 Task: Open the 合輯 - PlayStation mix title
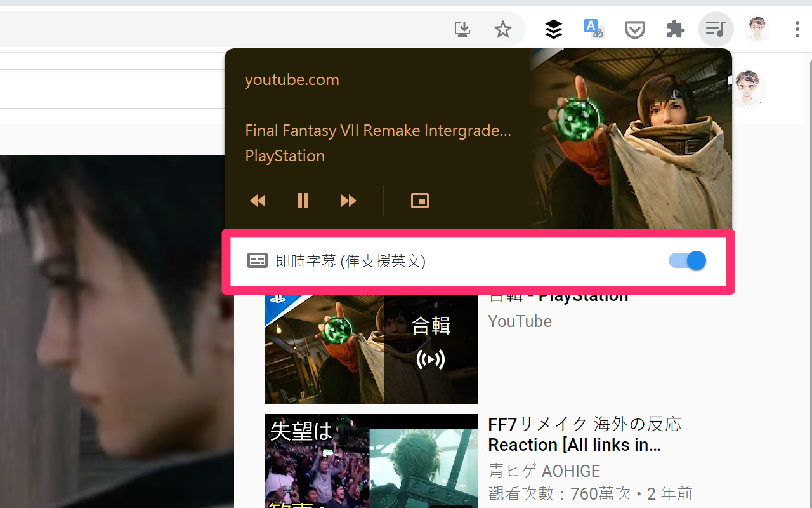pos(558,297)
